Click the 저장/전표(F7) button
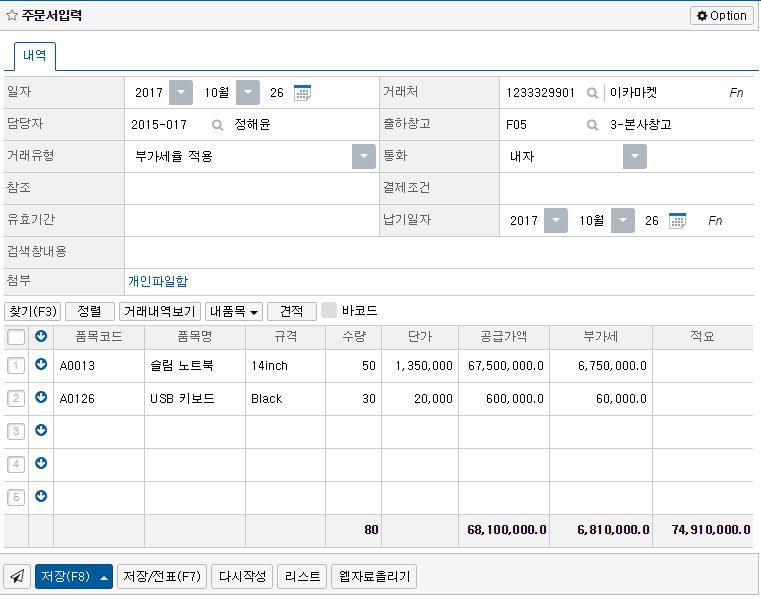This screenshot has height=599, width=761. [162, 576]
